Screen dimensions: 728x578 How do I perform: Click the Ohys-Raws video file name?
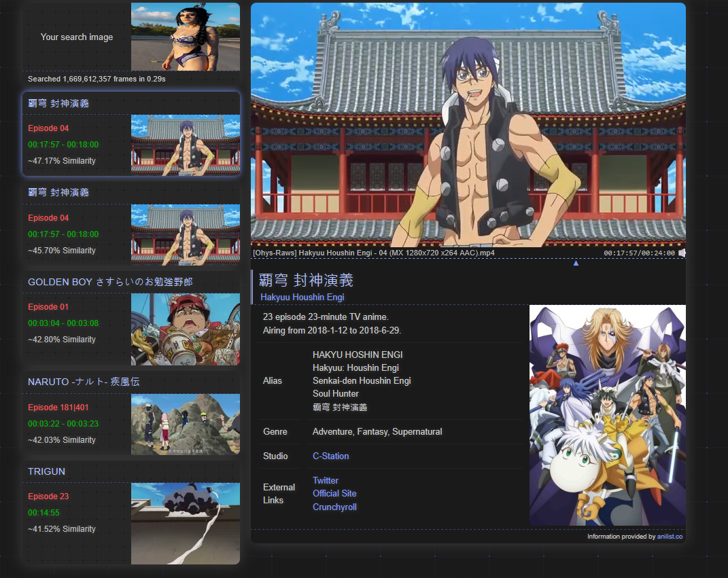click(374, 253)
